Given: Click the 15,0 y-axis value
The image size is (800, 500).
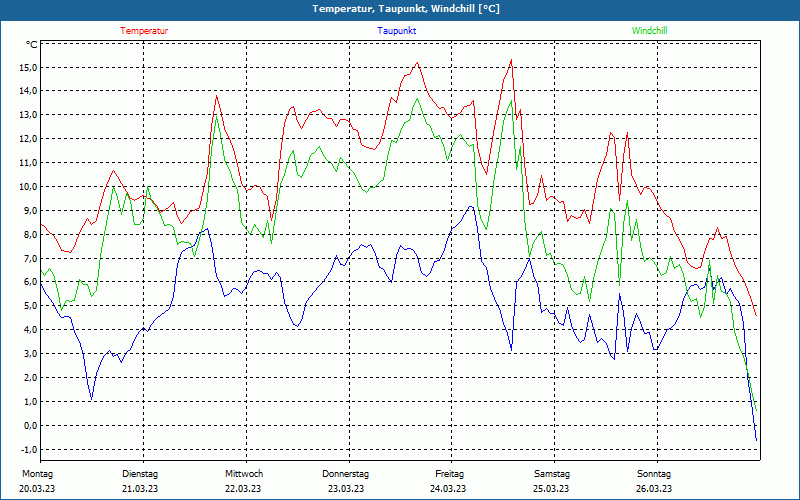Looking at the screenshot, I should (x=28, y=67).
